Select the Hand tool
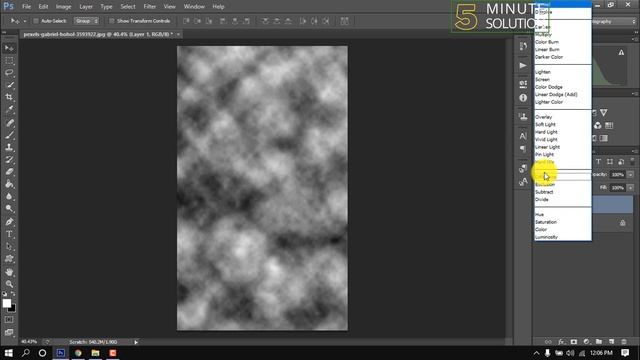 point(9,272)
